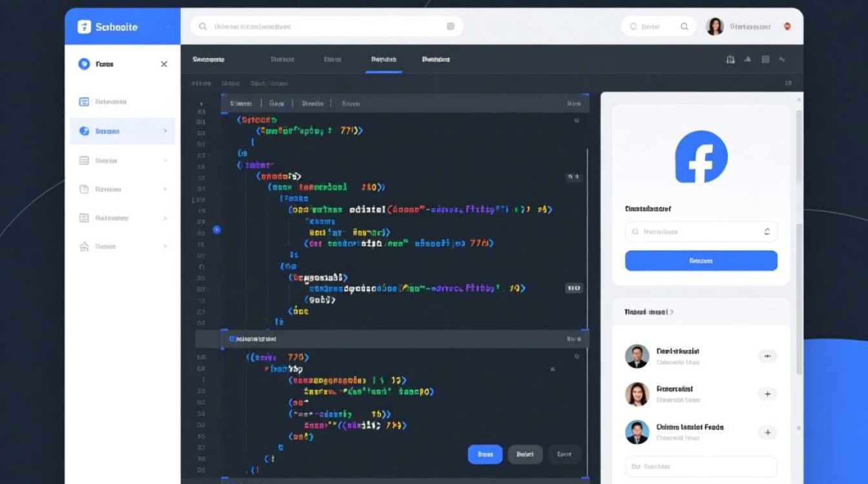Viewport: 868px width, 484px height.
Task: Click the book icon in the tab bar's right icon group
Action: point(730,59)
